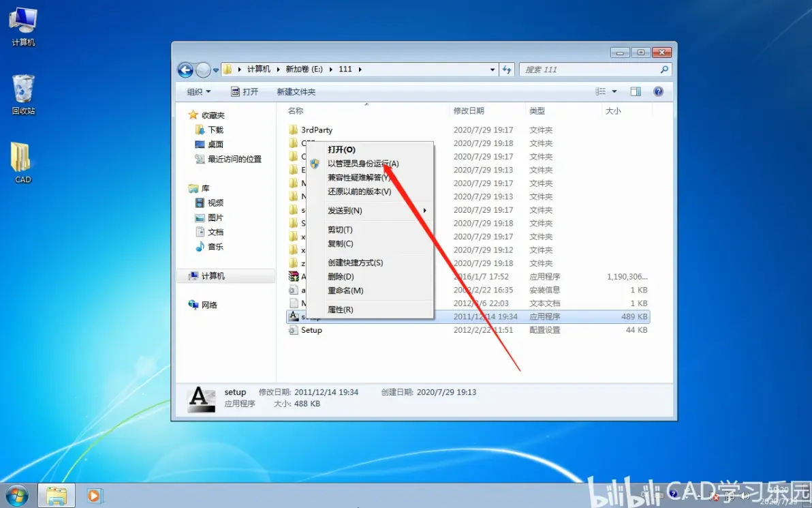This screenshot has width=812, height=508.
Task: Choose 创建快捷方式(S) in context menu
Action: click(371, 263)
